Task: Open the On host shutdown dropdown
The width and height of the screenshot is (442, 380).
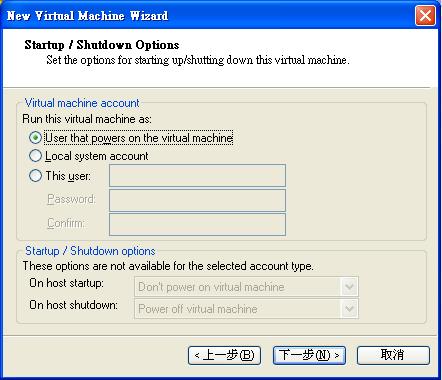Action: (246, 309)
